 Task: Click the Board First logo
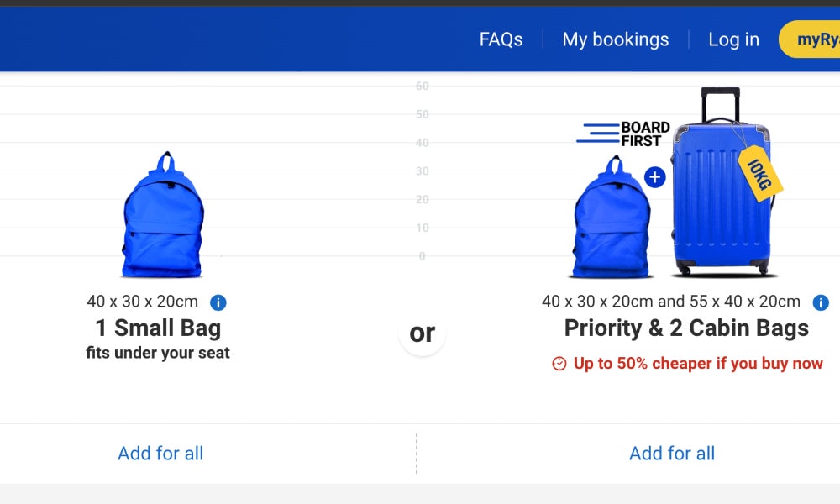[623, 134]
